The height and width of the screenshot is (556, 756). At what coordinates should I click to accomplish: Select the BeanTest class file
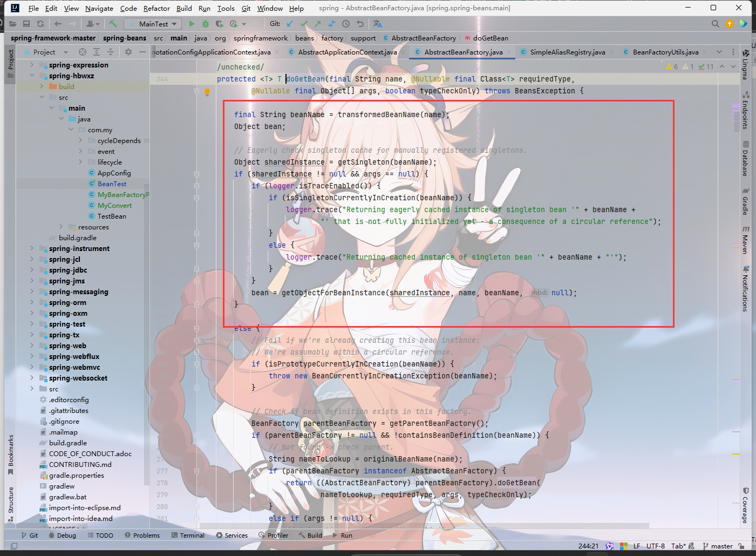(112, 184)
